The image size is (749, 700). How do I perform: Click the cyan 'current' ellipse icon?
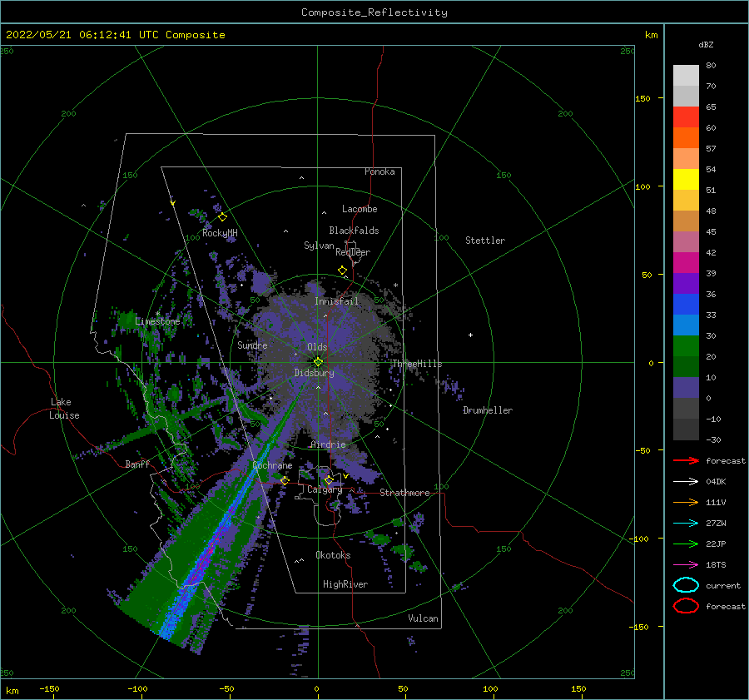click(x=686, y=585)
